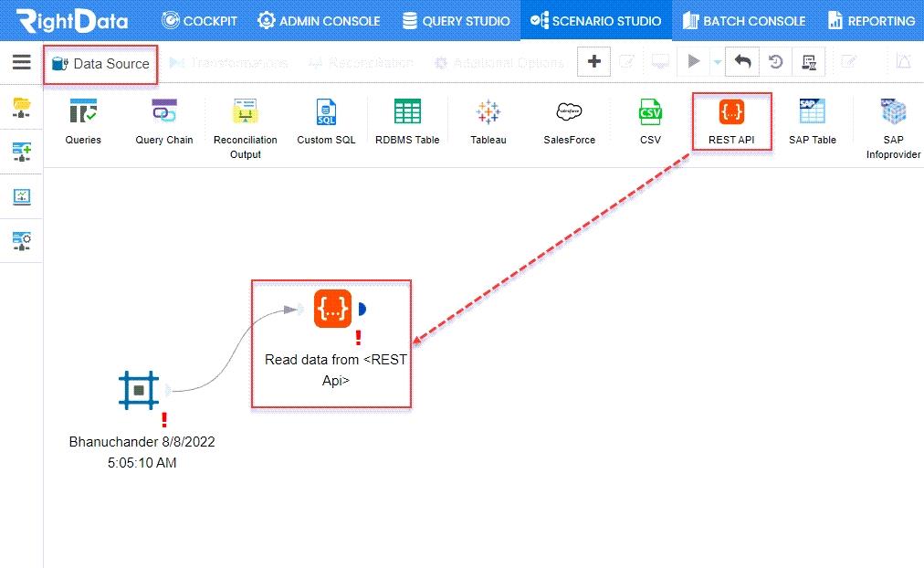Choose the SAP Table source
Viewport: 924px width, 568px height.
click(812, 113)
